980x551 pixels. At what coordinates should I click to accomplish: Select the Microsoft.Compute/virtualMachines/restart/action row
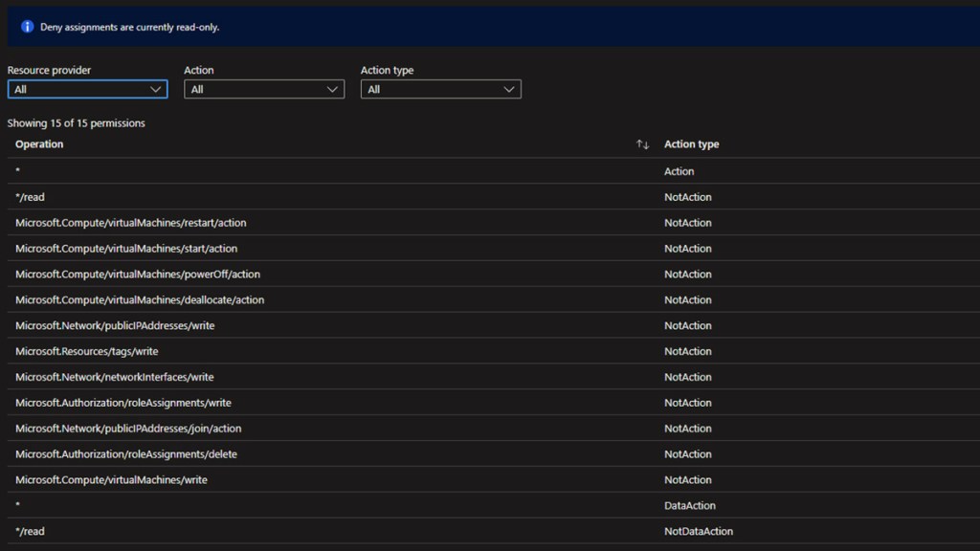tap(494, 222)
